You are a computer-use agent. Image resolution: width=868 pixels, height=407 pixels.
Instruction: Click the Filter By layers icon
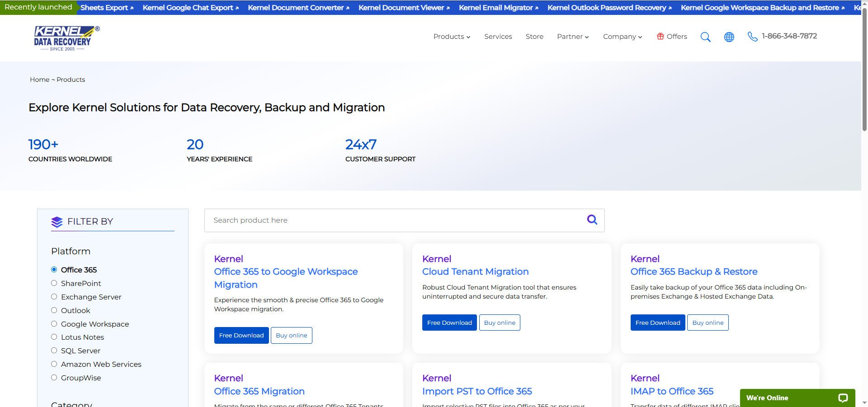57,222
